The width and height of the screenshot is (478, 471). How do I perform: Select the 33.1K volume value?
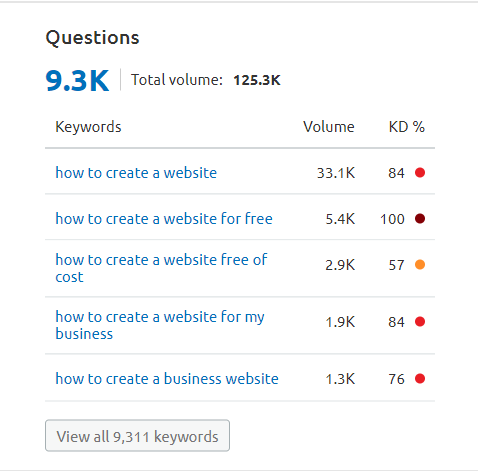[336, 173]
